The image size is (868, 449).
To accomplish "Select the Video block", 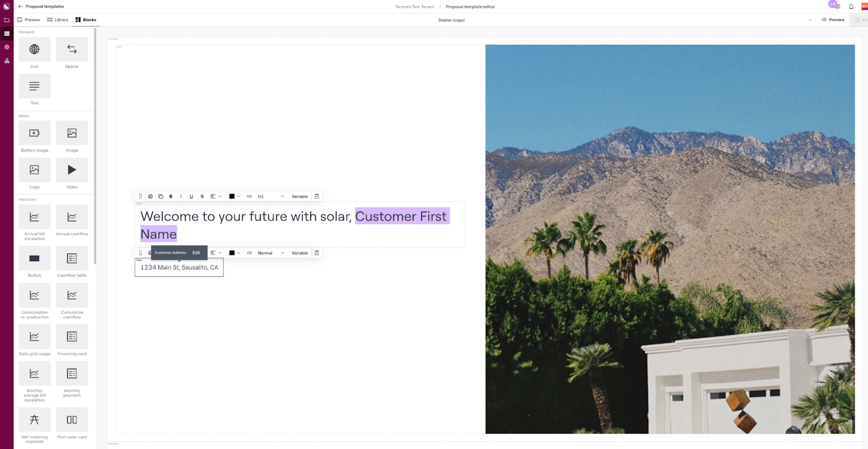I will pos(72,170).
